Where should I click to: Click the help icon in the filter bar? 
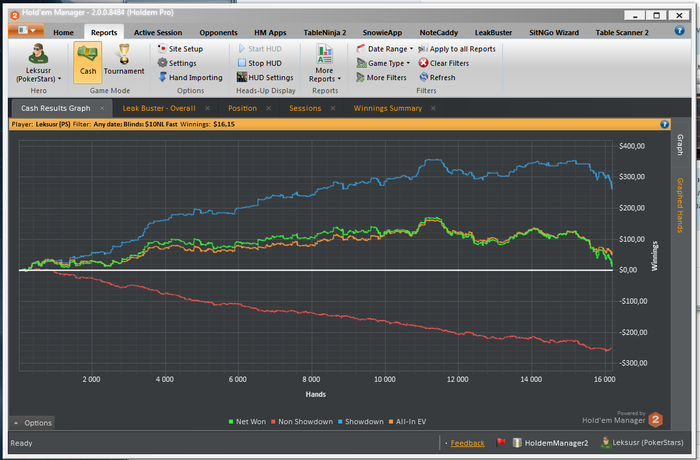(664, 124)
